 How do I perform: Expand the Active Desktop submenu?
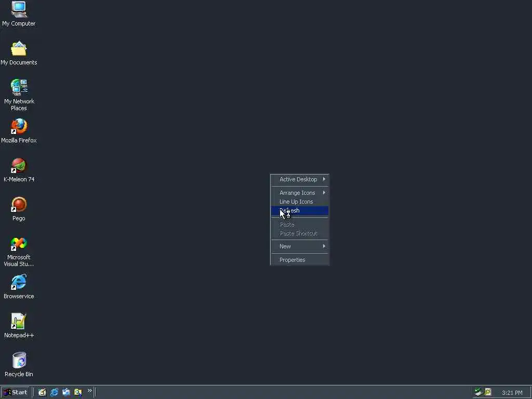point(300,179)
